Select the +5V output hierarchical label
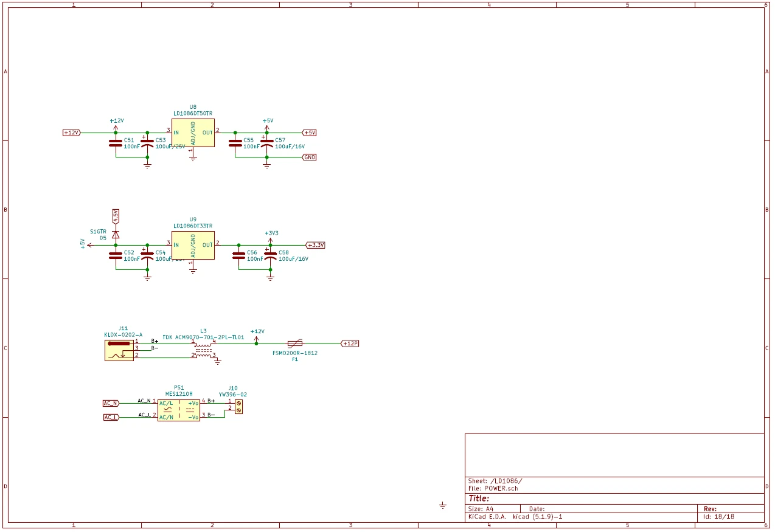Image resolution: width=775 pixels, height=532 pixels. (310, 133)
